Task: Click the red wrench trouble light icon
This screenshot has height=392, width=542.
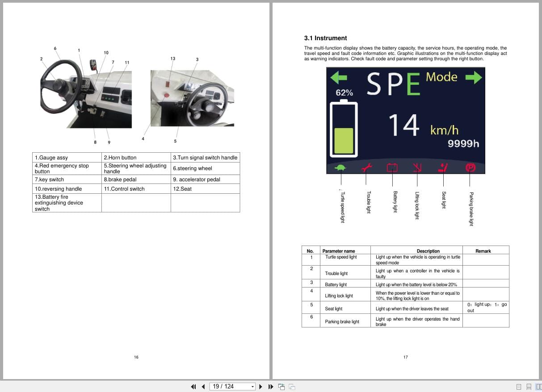Action: (x=366, y=168)
